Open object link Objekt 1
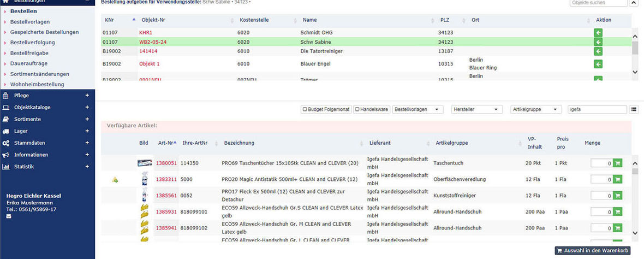Viewport: 644px width, 259px height. point(150,64)
